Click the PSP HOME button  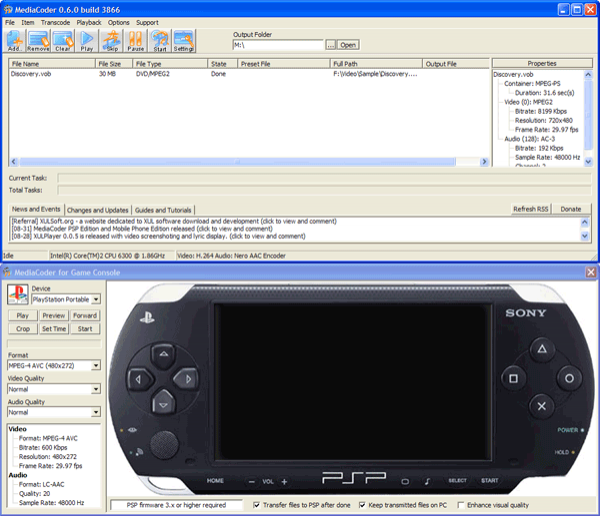[x=215, y=480]
